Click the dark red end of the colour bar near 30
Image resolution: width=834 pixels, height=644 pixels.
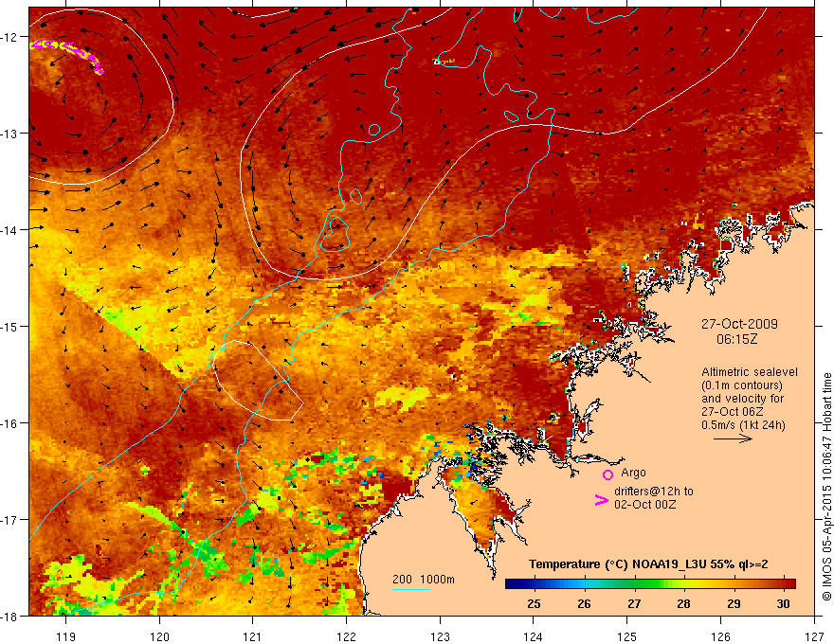click(788, 584)
